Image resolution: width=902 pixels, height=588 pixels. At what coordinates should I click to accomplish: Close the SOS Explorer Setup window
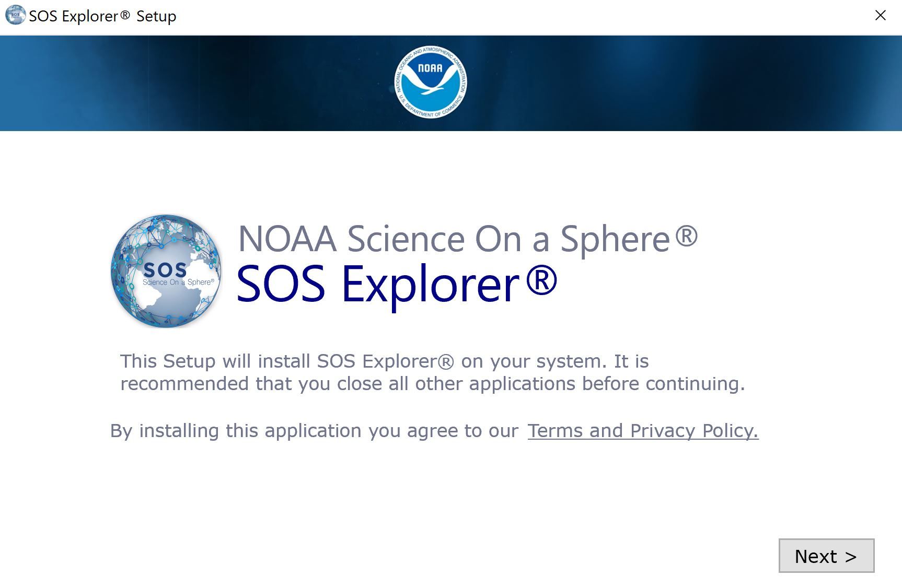click(881, 16)
